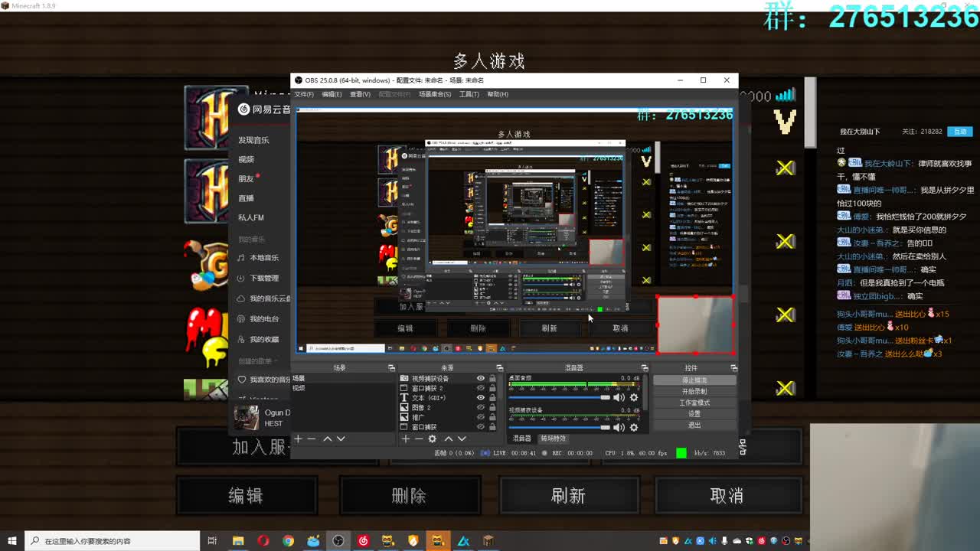This screenshot has height=551, width=980.
Task: Open the 场景集合(S) menu
Action: tap(435, 94)
